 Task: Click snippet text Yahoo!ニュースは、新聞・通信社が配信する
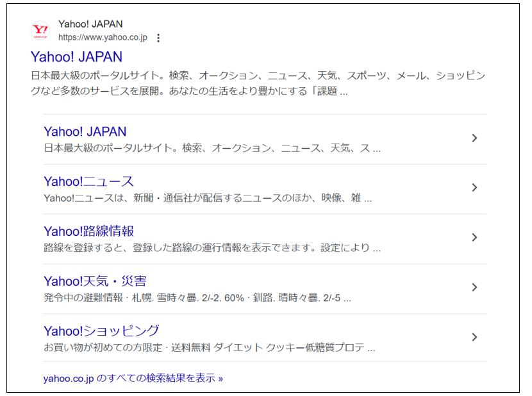(208, 198)
